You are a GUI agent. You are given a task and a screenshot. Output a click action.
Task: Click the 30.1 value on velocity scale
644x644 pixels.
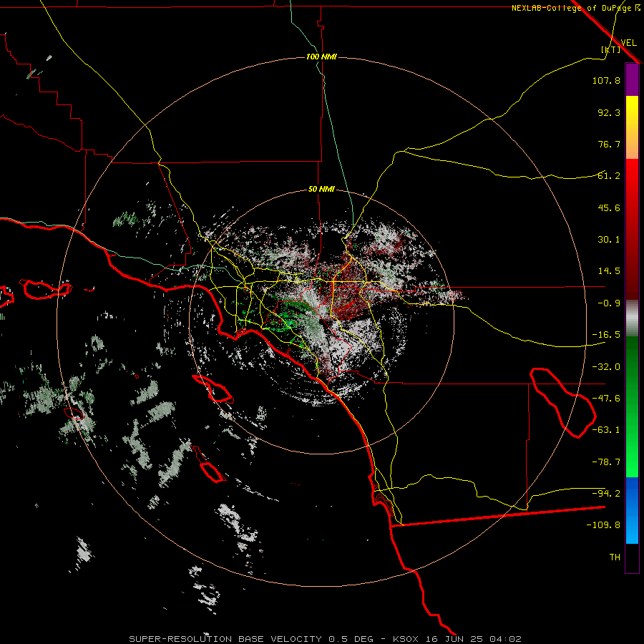point(609,240)
